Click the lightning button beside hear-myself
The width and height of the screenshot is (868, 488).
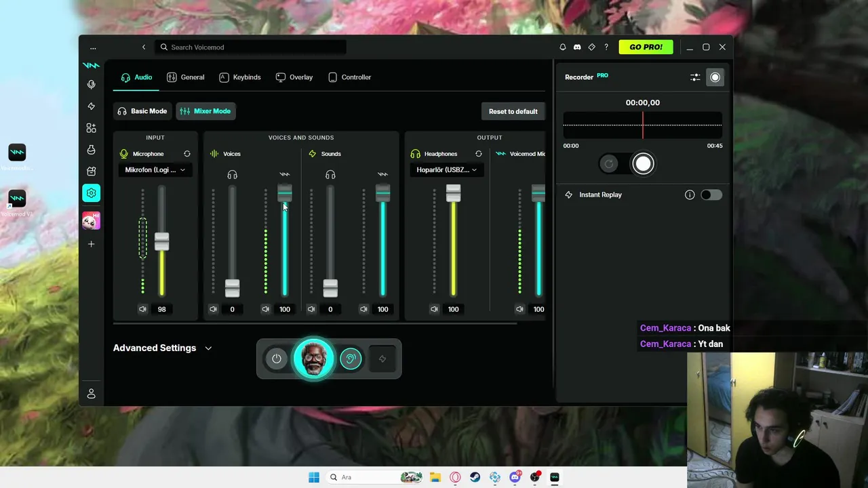pos(382,359)
